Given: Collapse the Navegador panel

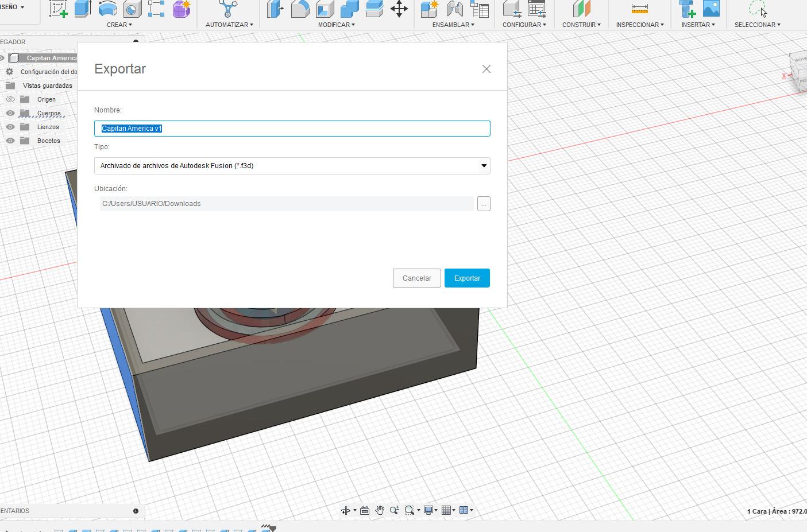Looking at the screenshot, I should tap(136, 41).
